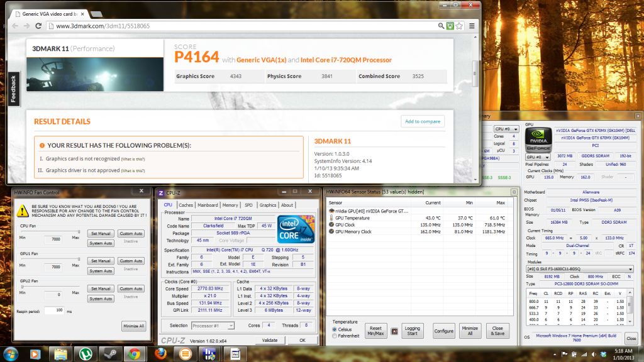
Task: Click the NVIDIA GeForce logo in HWiNFO summary
Action: click(x=538, y=140)
